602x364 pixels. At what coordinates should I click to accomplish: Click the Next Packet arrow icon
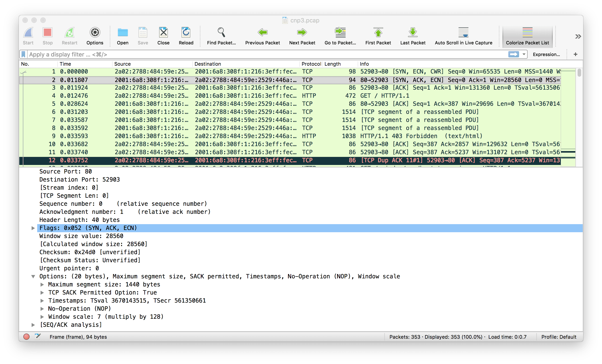302,32
